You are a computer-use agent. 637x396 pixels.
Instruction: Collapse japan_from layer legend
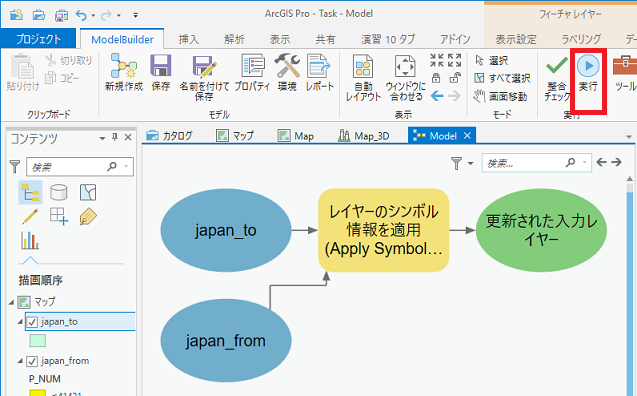pos(20,361)
